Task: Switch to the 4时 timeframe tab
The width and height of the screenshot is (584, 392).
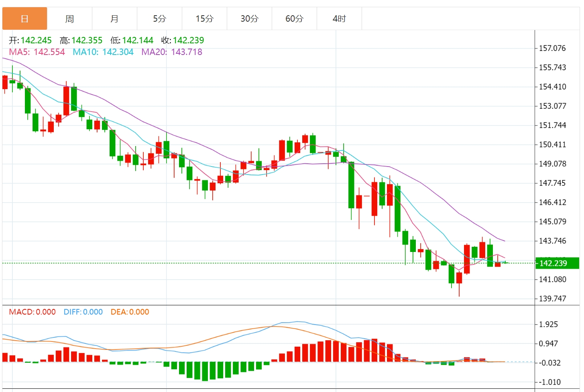Action: pos(340,18)
